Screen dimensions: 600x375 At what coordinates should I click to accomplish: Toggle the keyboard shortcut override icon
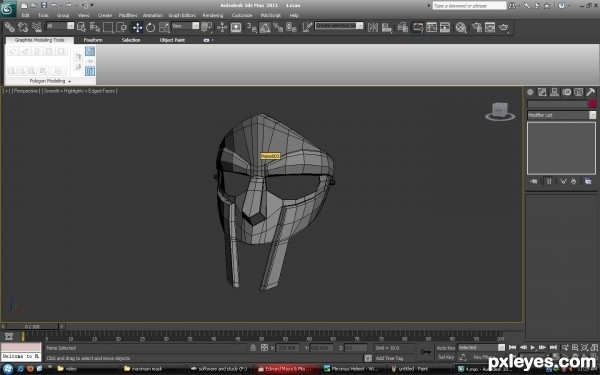tap(236, 27)
